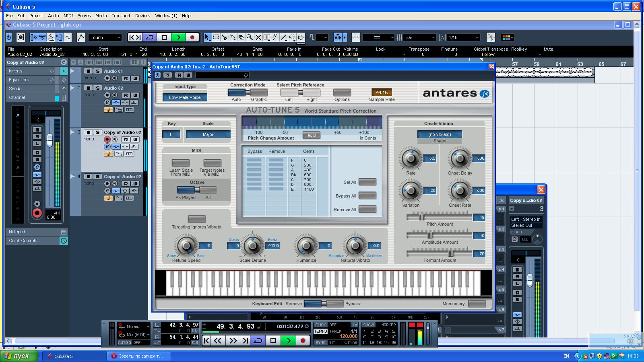This screenshot has width=644, height=362.
Task: Toggle Cycle loop in bottom Transport panel
Action: tap(258, 341)
